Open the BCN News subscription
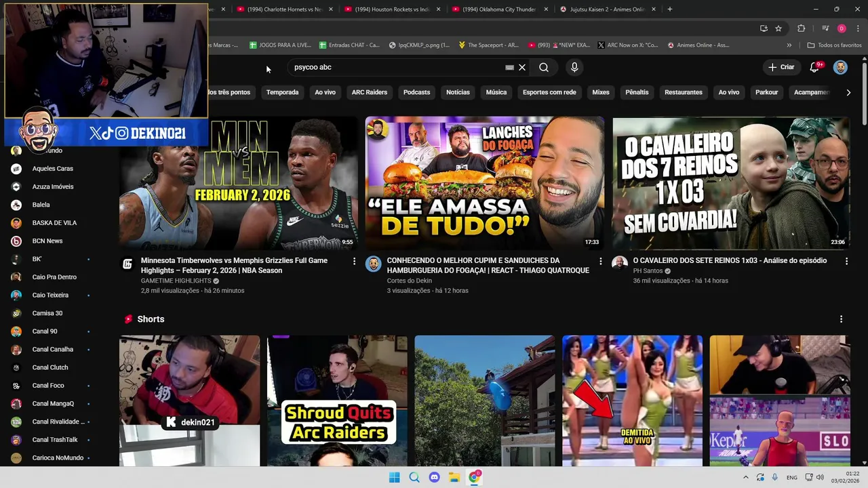Screen dimensions: 868x488 [47, 241]
